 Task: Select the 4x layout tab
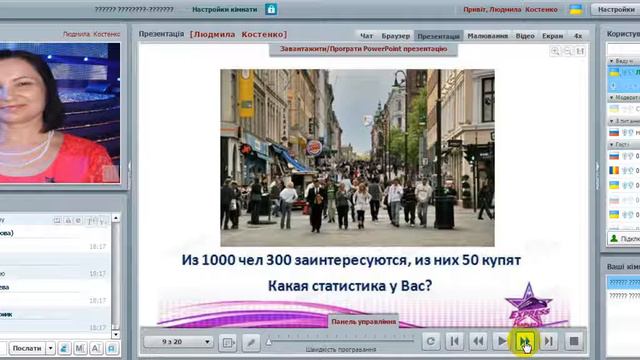[578, 36]
